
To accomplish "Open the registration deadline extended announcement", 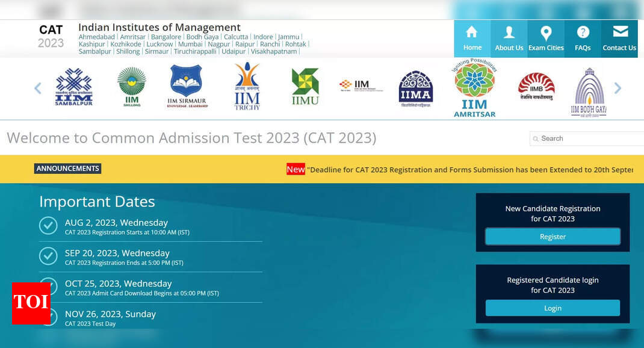I will 469,170.
